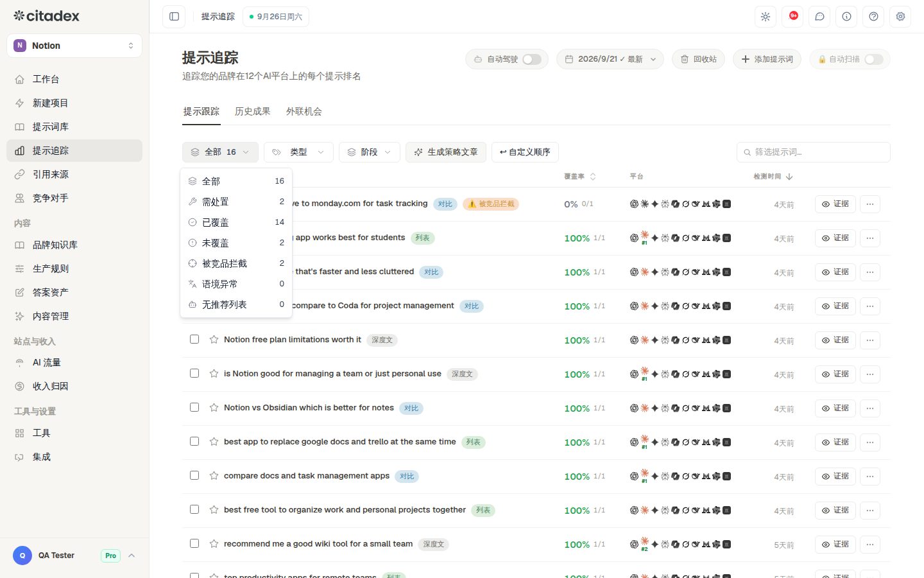Open settings gear in top bar
The width and height of the screenshot is (924, 578).
tap(900, 17)
